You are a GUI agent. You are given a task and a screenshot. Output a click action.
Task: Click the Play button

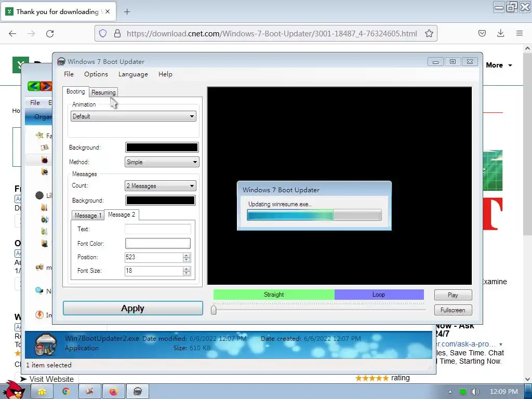(453, 295)
